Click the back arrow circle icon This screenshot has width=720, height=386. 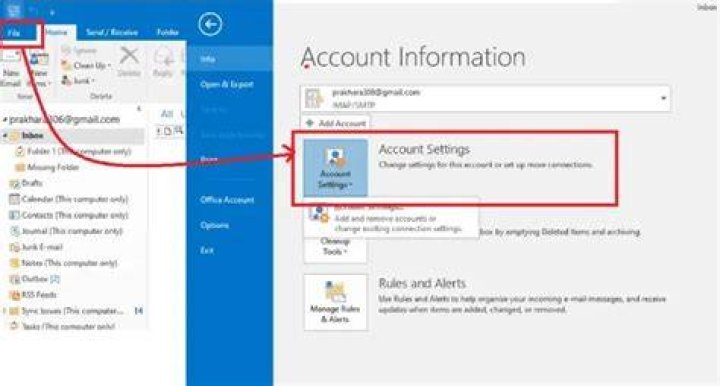[x=210, y=24]
